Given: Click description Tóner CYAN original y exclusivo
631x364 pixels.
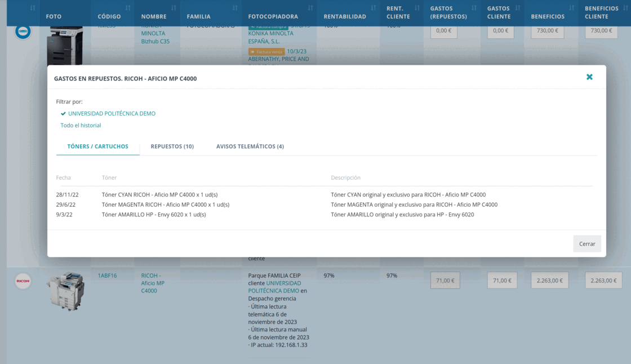Looking at the screenshot, I should coord(408,194).
